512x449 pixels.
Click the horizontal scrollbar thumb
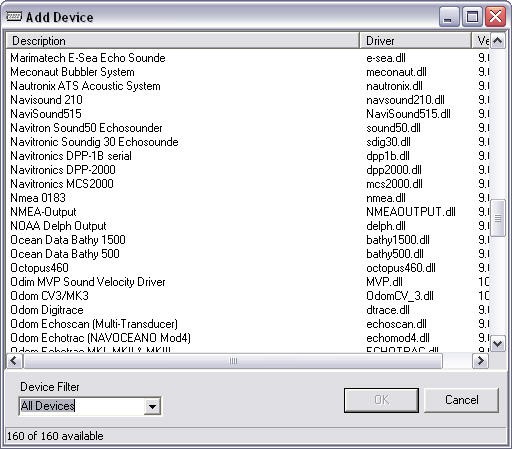pos(233,361)
